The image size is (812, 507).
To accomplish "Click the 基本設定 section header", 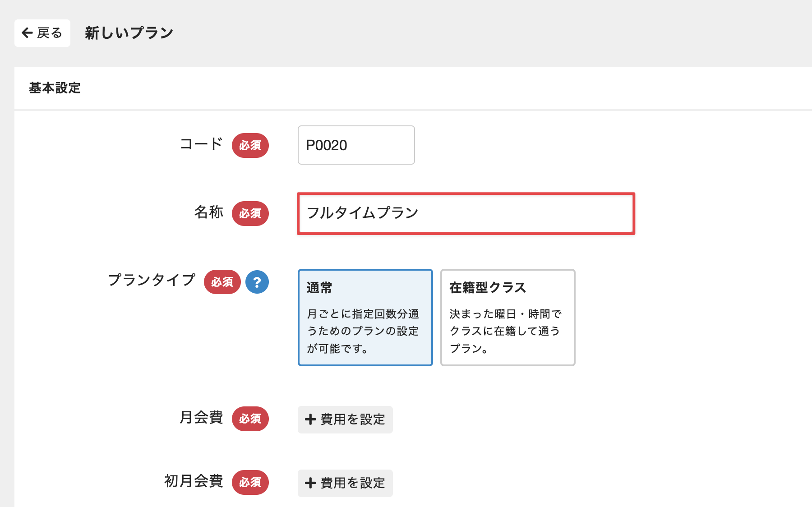I will coord(55,88).
